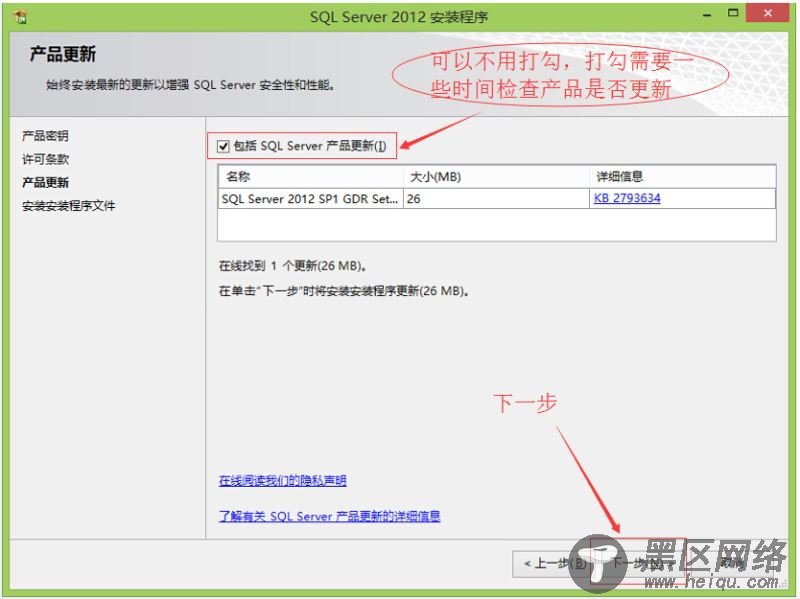Image resolution: width=800 pixels, height=599 pixels.
Task: Select the 产品更新 step in sidebar
Action: [x=45, y=183]
